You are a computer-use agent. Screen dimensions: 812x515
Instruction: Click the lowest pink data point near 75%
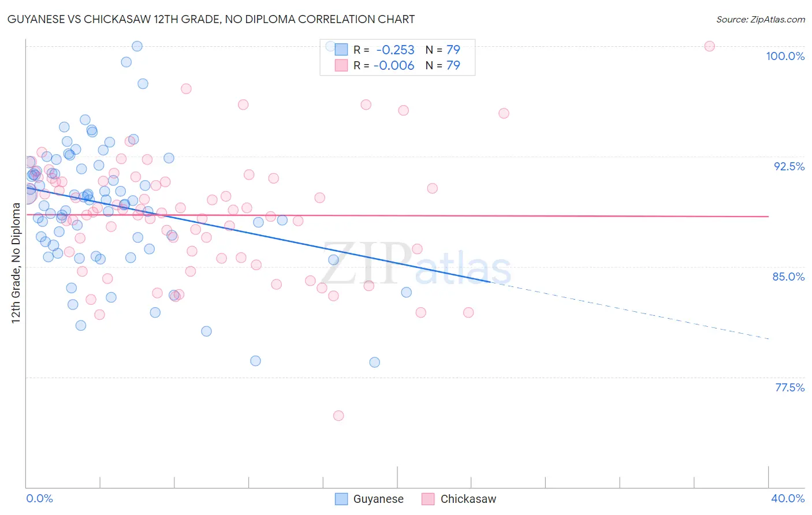coord(338,416)
